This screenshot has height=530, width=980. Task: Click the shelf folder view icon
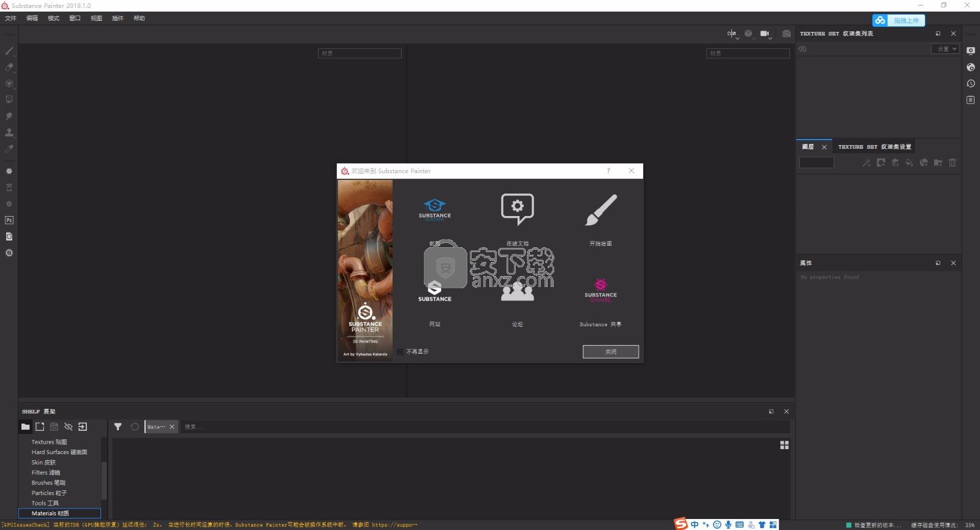(x=25, y=427)
